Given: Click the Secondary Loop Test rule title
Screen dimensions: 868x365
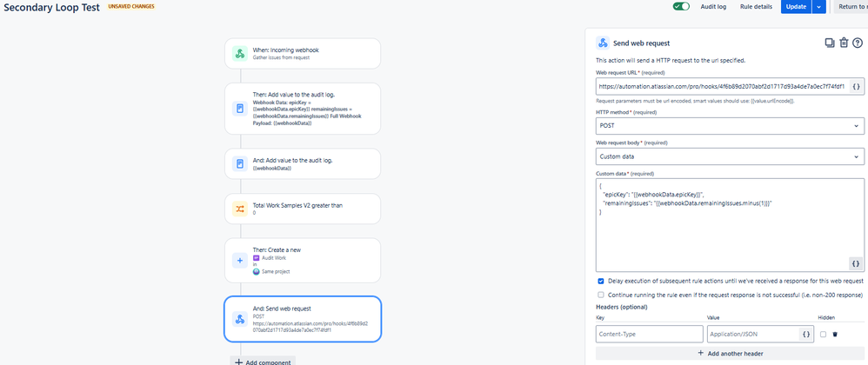Looking at the screenshot, I should pos(51,8).
